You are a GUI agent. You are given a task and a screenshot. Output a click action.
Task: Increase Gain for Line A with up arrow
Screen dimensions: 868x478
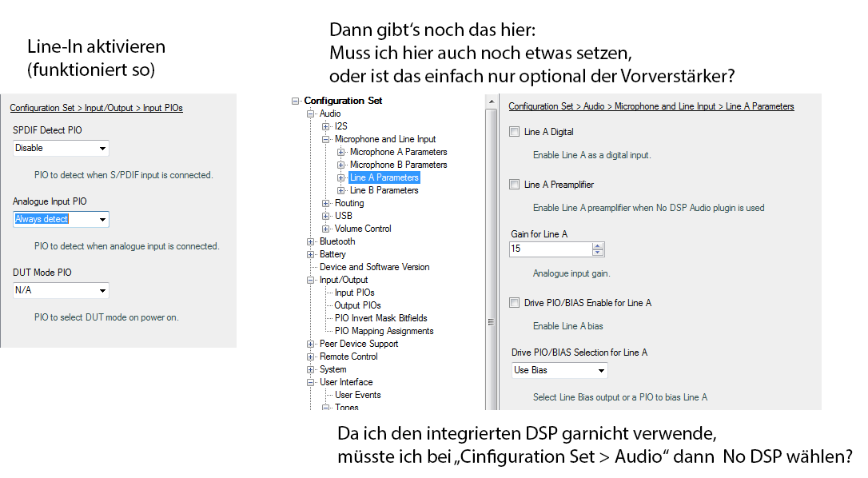coord(597,245)
